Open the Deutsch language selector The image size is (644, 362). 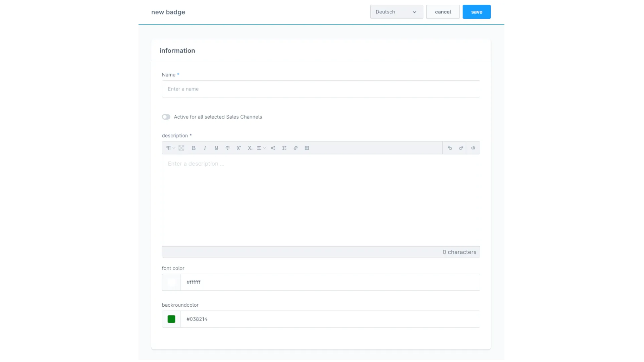click(x=396, y=12)
